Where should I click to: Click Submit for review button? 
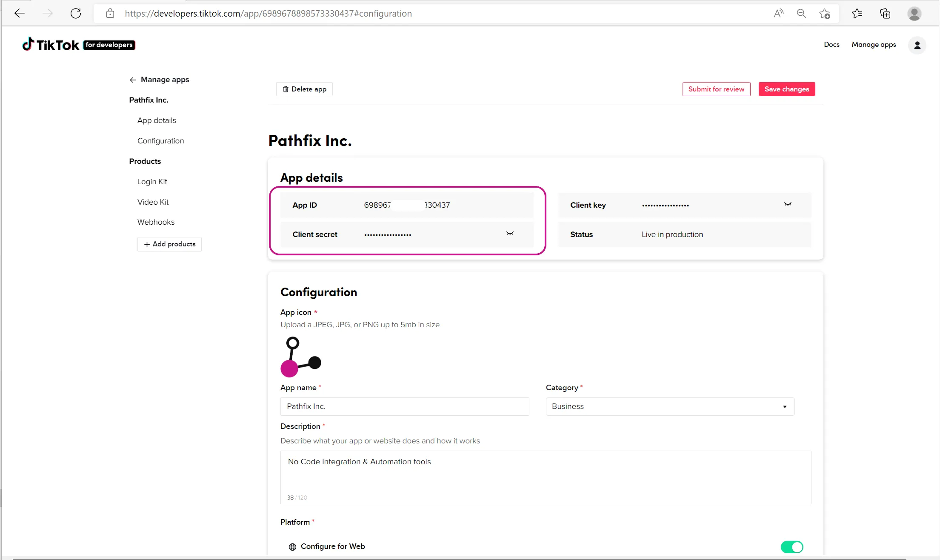(x=716, y=89)
